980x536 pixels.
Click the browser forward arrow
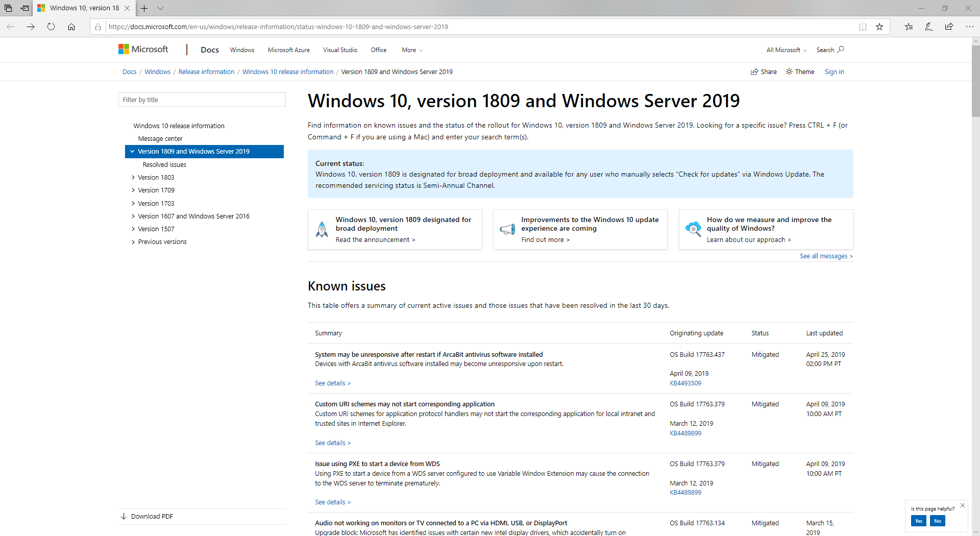(x=31, y=27)
